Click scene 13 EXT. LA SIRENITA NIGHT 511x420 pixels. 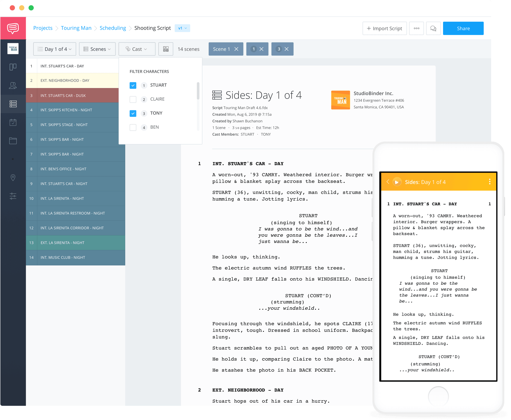click(75, 242)
